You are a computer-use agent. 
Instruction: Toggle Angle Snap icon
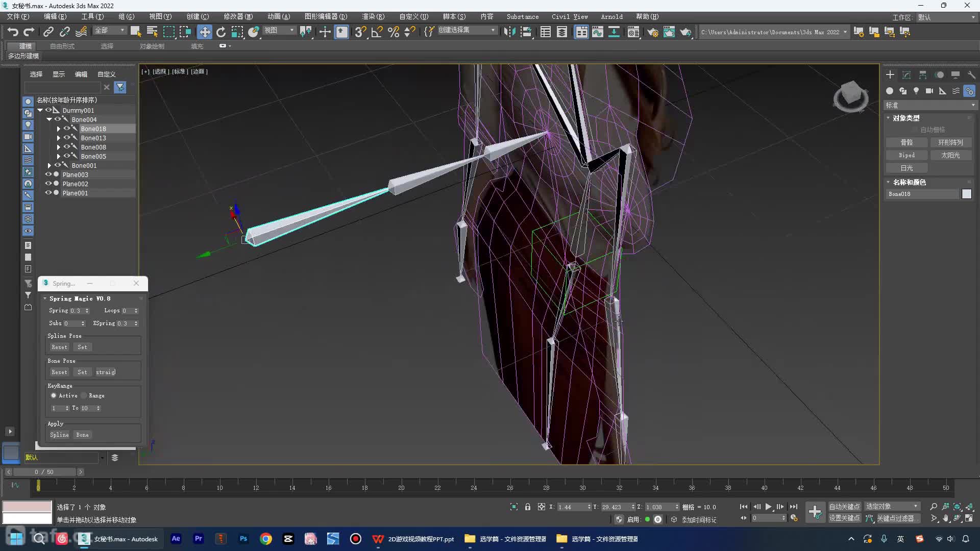[x=377, y=32]
